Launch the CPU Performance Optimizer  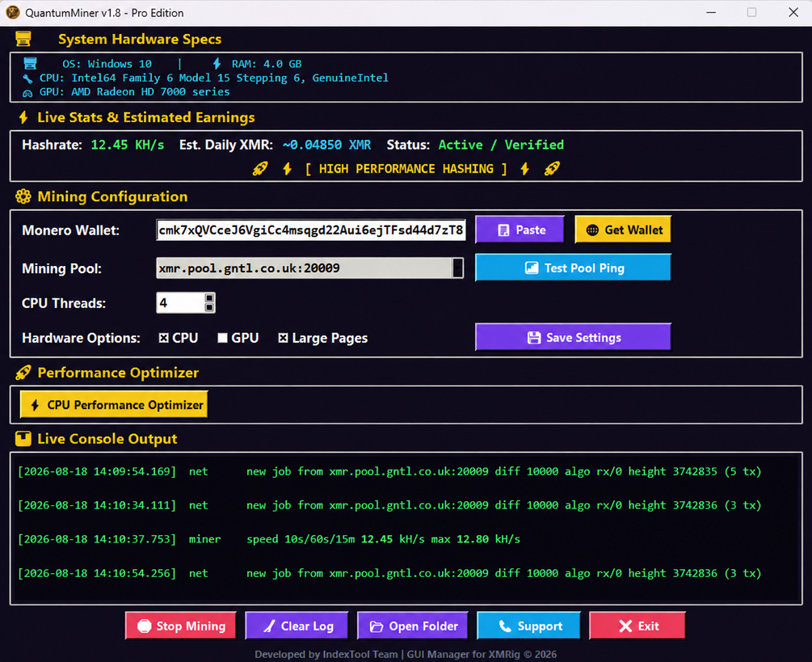click(x=114, y=404)
